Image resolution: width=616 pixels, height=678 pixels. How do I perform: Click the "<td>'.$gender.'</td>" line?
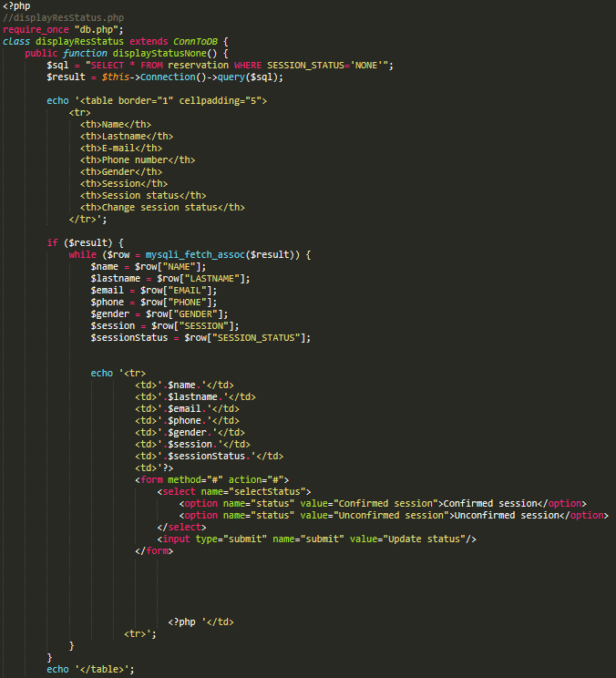pyautogui.click(x=190, y=432)
